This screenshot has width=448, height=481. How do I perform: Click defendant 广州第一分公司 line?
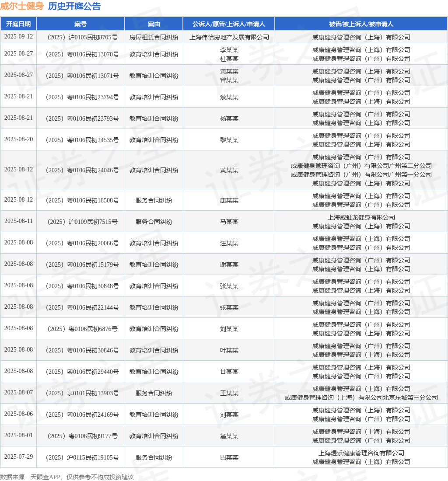click(361, 175)
